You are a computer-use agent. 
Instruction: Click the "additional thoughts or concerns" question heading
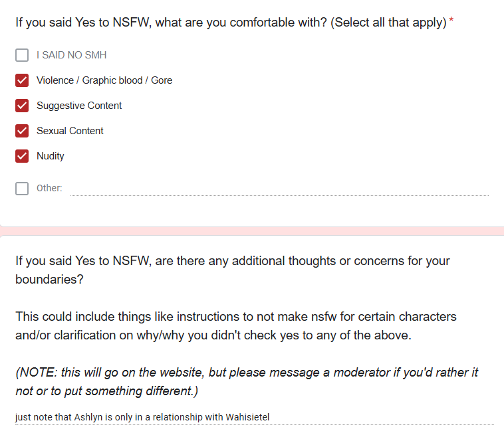click(x=233, y=270)
